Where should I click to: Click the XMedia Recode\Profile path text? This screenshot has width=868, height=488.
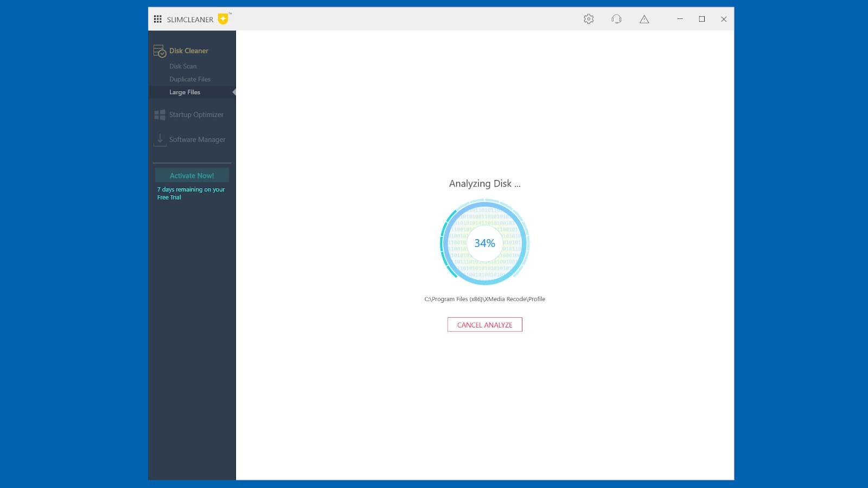point(485,299)
